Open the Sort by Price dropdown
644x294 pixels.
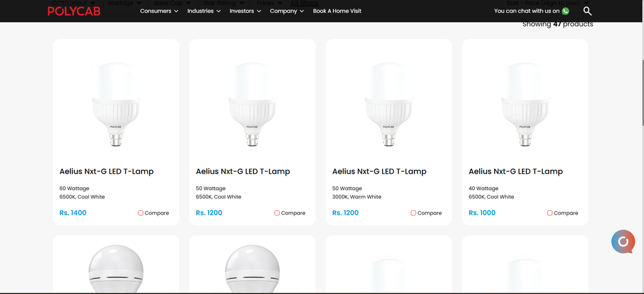point(548,3)
